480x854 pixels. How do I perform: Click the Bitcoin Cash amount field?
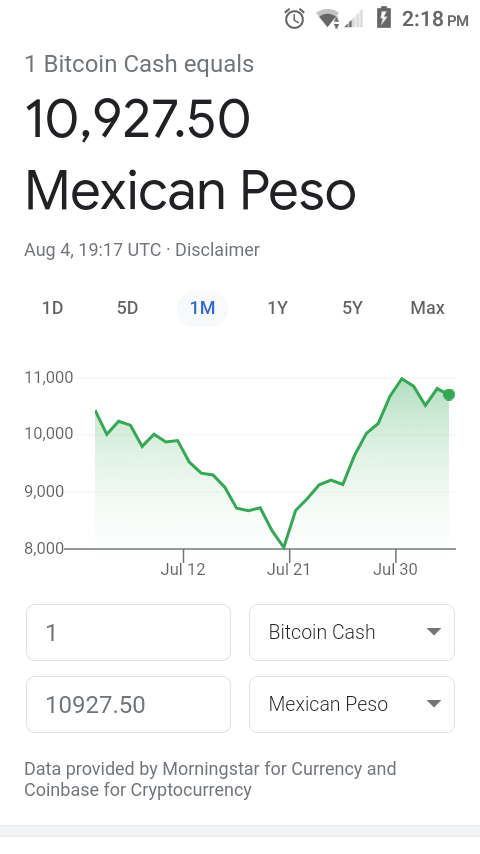(129, 632)
